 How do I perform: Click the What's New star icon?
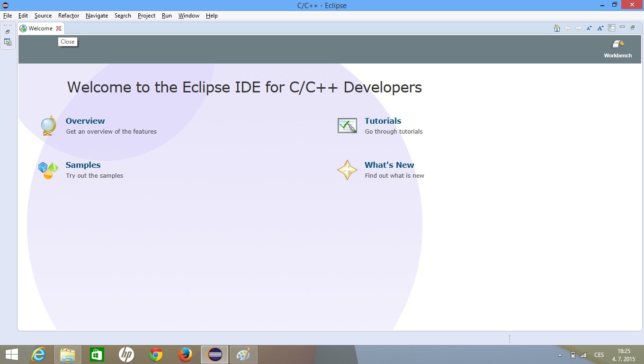click(x=347, y=170)
